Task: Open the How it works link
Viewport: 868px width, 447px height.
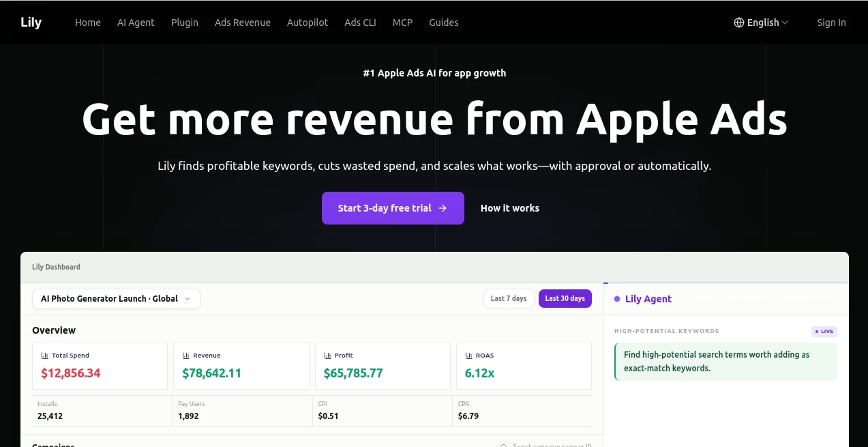Action: point(510,208)
